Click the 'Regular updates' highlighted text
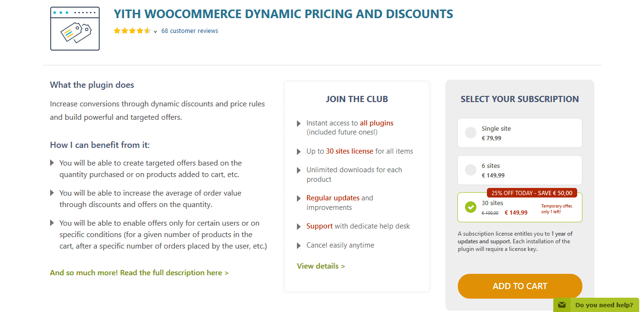 (x=333, y=198)
